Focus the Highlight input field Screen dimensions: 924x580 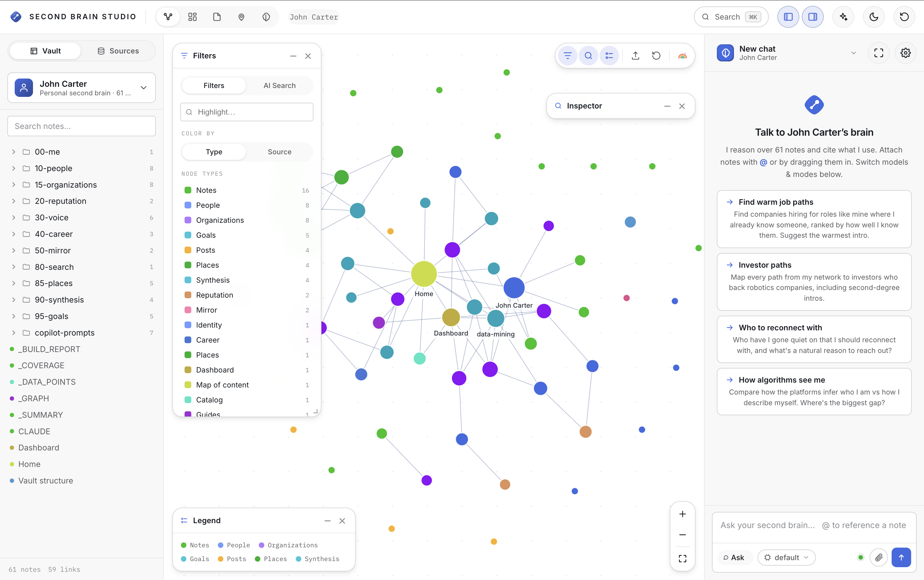[247, 112]
